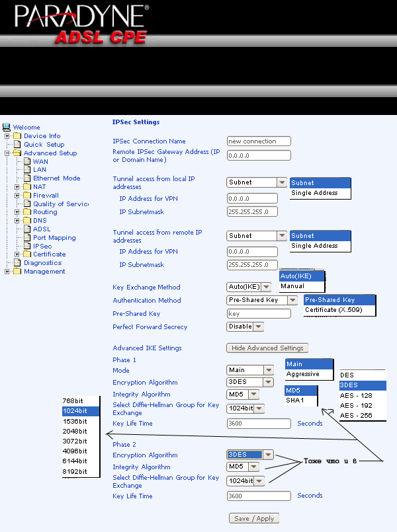Viewport: 397px width, 532px height.
Task: Click the Device Info folder icon
Action: coord(17,136)
